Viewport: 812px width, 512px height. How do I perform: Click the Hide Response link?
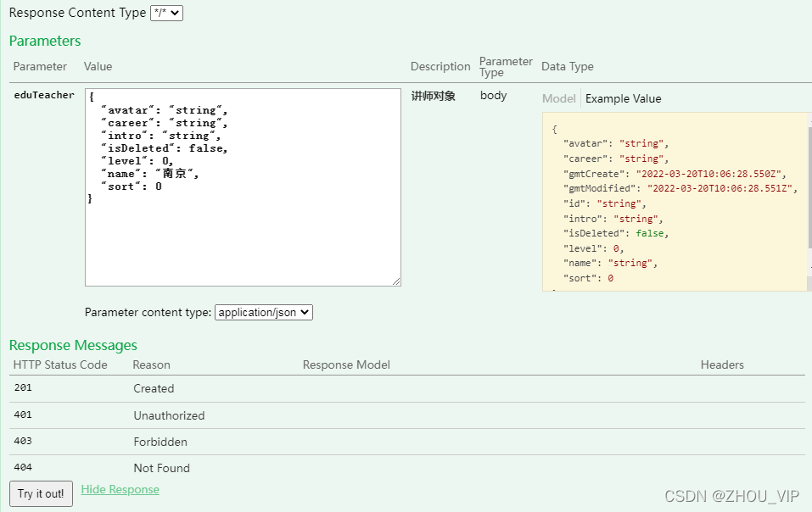[x=120, y=489]
